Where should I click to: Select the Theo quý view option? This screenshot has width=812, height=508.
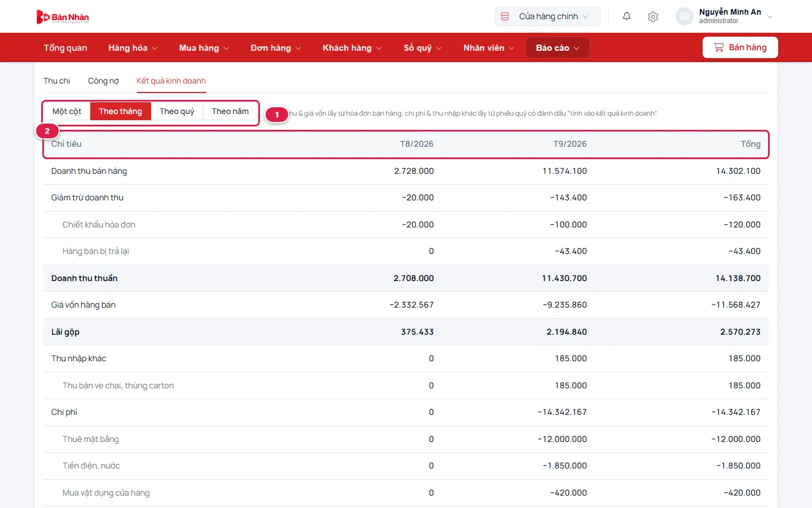(x=176, y=111)
